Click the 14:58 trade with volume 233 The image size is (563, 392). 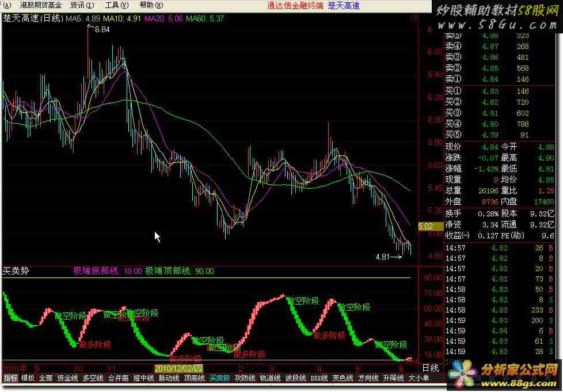500,310
